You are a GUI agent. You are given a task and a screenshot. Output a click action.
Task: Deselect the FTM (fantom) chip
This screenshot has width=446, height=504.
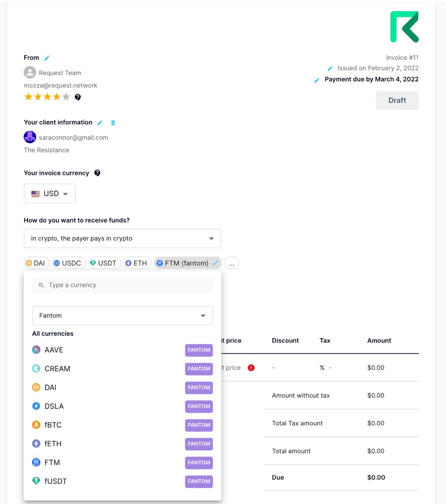coord(188,263)
